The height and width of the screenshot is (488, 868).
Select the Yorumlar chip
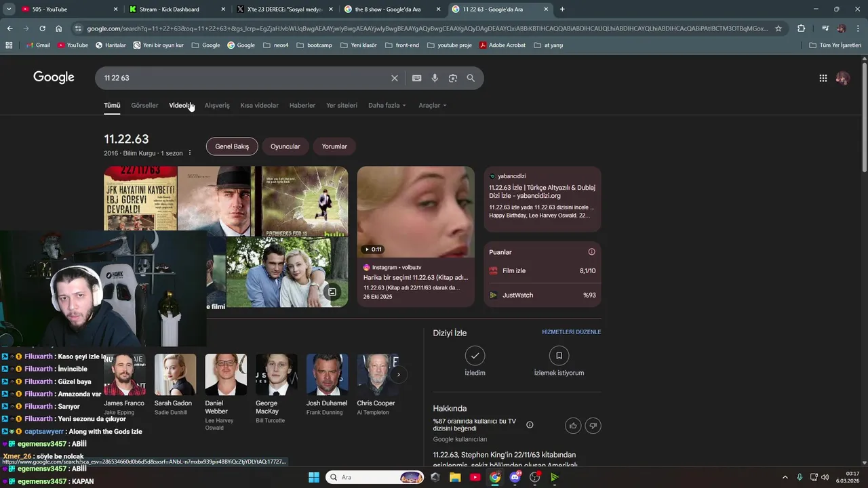click(334, 146)
